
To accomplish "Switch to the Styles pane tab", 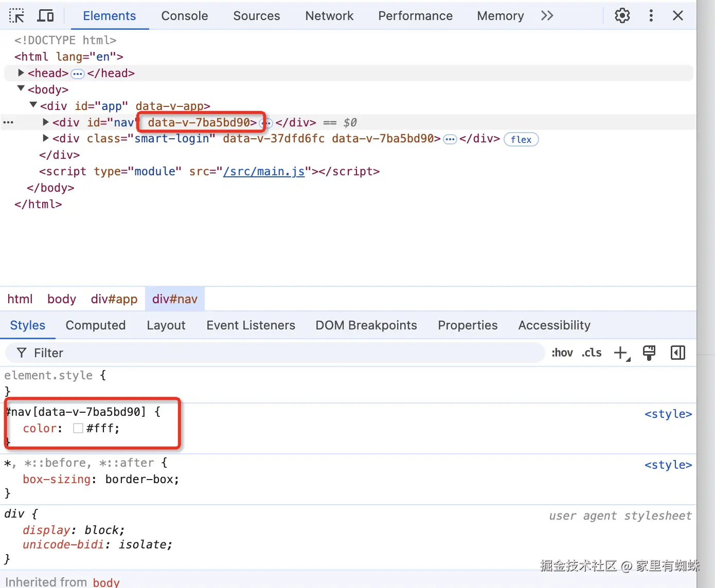I will (28, 325).
